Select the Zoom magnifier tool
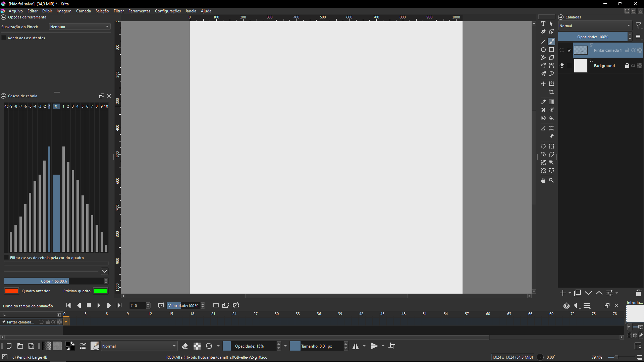Screen dimensions: 644x362 [x=551, y=180]
